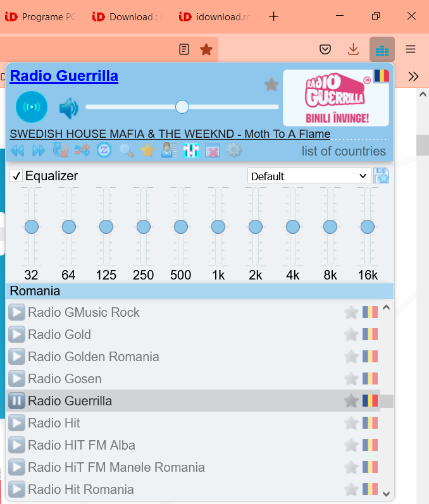Open the Default equalizer preset dropdown
This screenshot has height=504, width=429.
click(309, 176)
